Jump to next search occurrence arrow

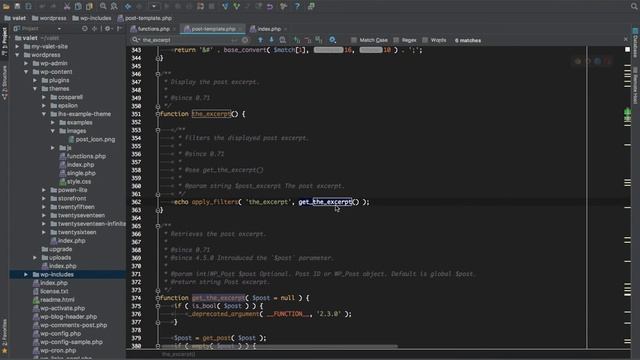(x=271, y=40)
